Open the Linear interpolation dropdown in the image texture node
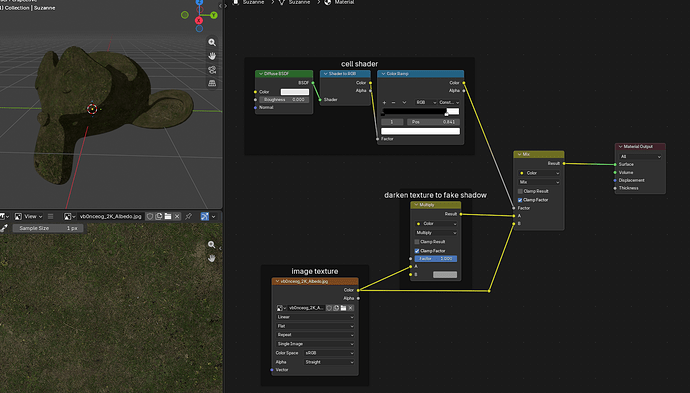The width and height of the screenshot is (690, 393). [315, 317]
